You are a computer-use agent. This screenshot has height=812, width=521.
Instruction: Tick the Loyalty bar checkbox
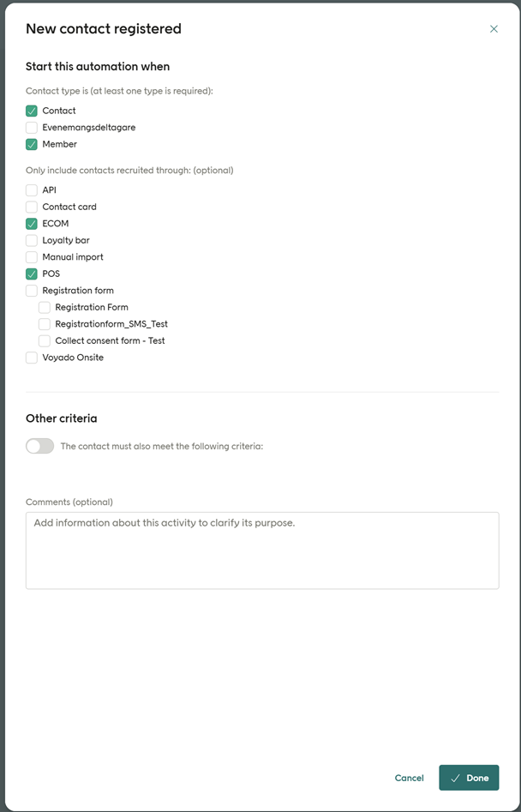click(32, 240)
